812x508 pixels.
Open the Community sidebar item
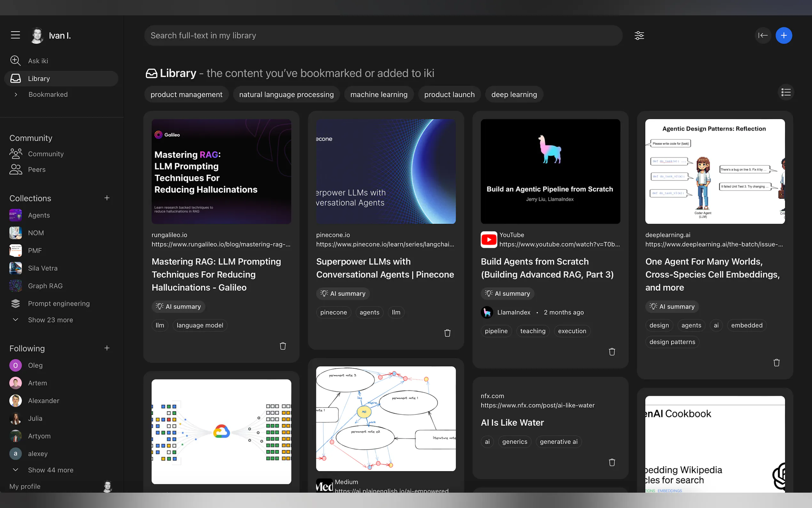point(46,154)
